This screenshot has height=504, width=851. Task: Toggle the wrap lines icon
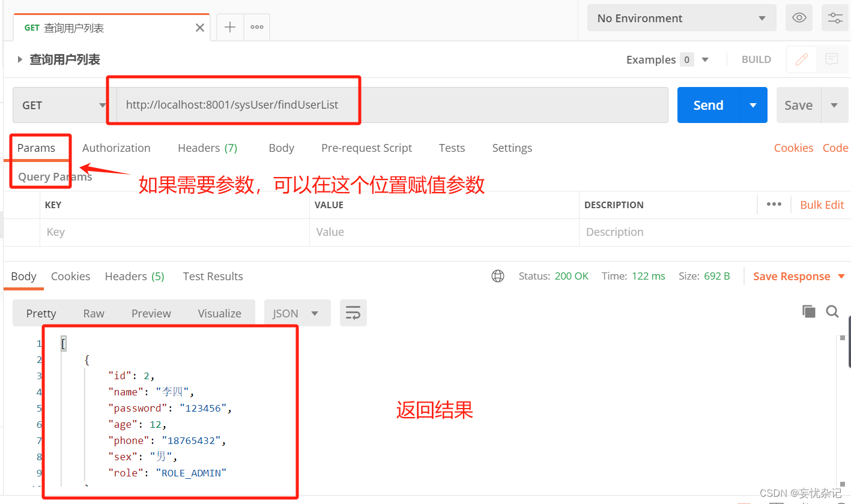point(353,313)
